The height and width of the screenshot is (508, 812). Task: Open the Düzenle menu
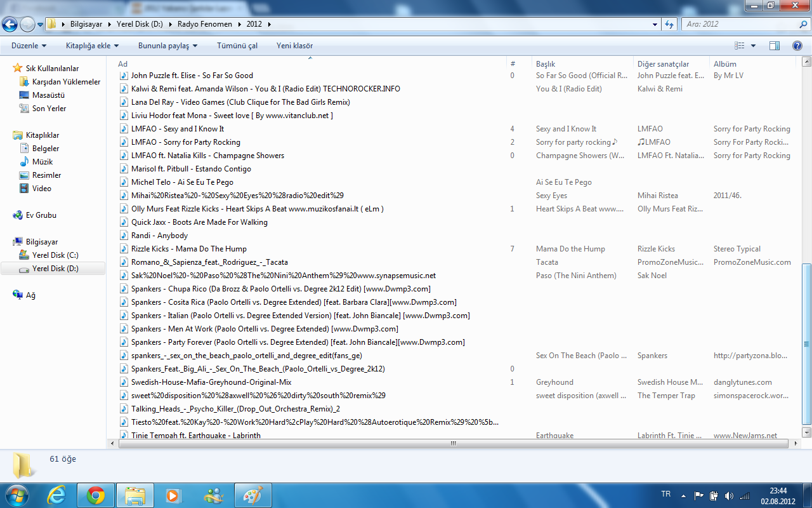point(29,46)
